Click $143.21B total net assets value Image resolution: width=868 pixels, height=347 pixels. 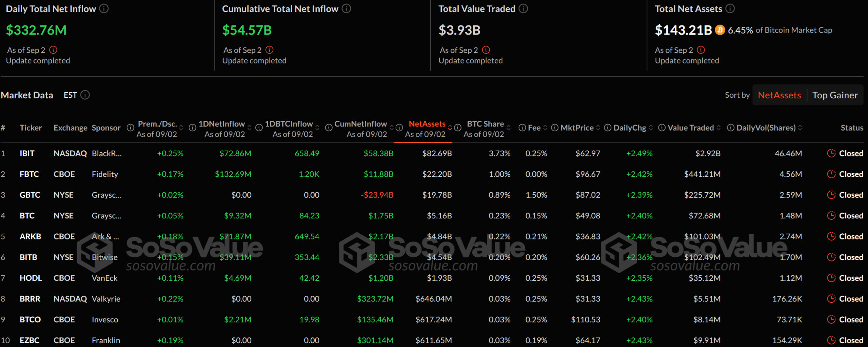tap(683, 30)
